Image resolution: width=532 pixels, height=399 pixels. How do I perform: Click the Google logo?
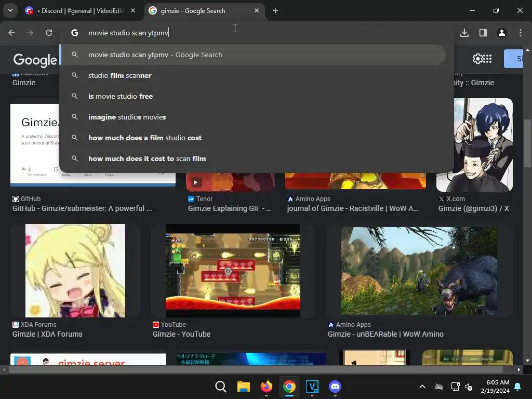pos(35,60)
